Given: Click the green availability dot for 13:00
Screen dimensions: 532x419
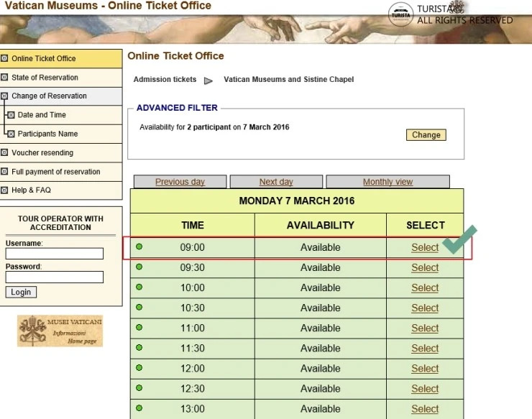Looking at the screenshot, I should [x=139, y=408].
